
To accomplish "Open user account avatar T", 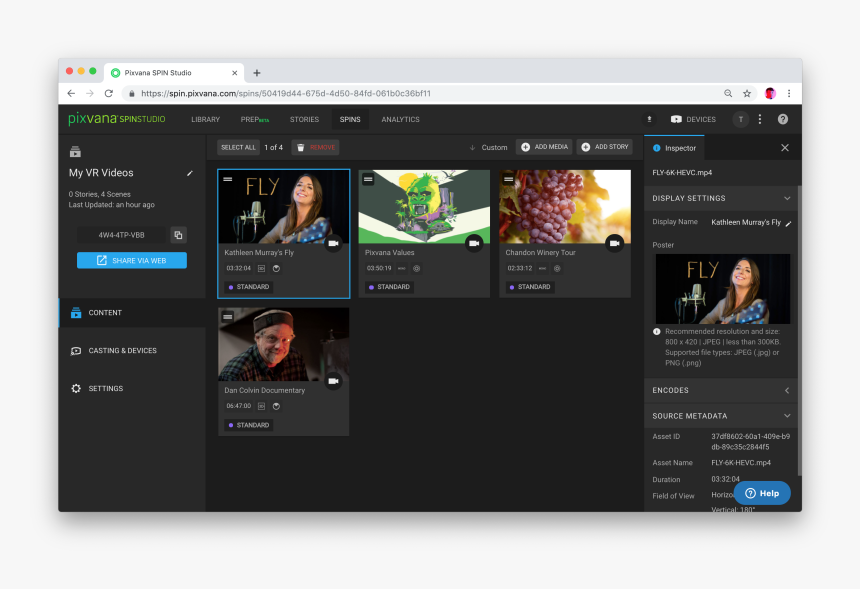I will click(x=740, y=119).
